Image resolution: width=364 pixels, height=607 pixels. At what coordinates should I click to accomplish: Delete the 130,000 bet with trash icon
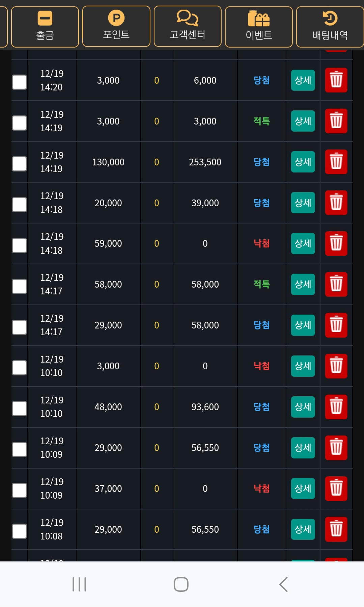click(336, 162)
